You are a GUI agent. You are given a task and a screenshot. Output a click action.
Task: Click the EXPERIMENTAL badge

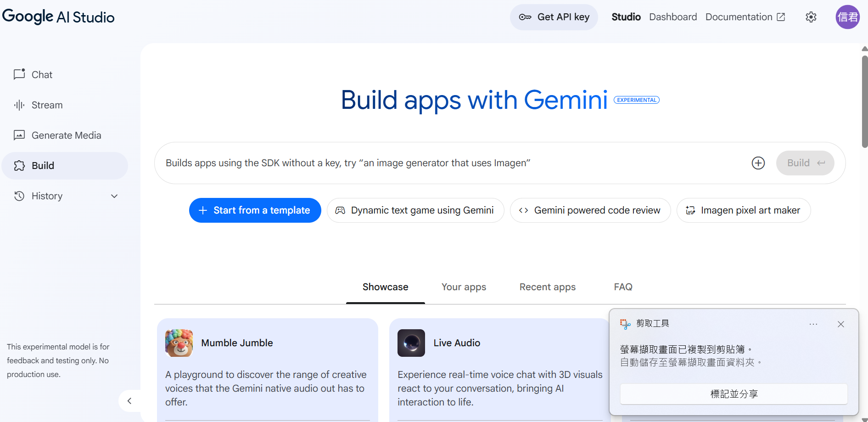click(x=637, y=100)
